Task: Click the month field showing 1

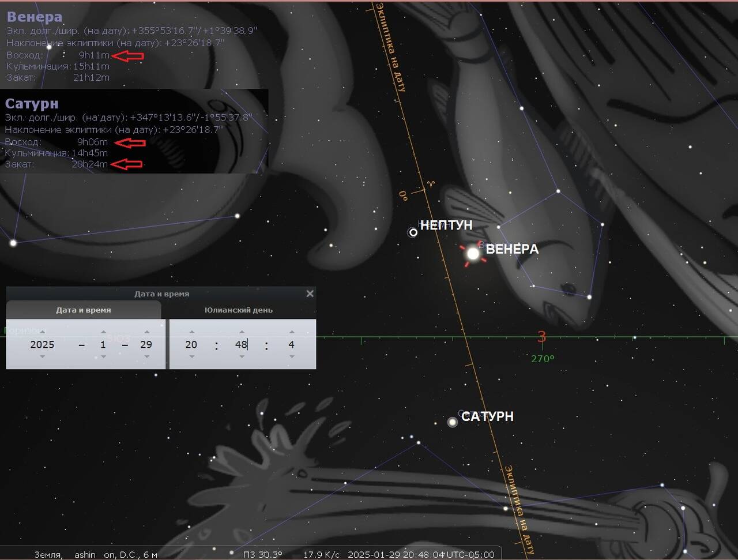Action: point(103,344)
